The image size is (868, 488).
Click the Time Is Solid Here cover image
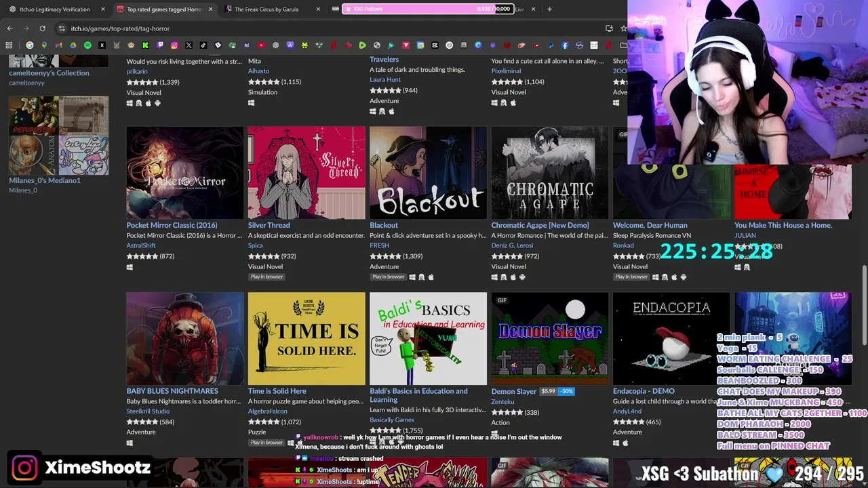coord(306,339)
